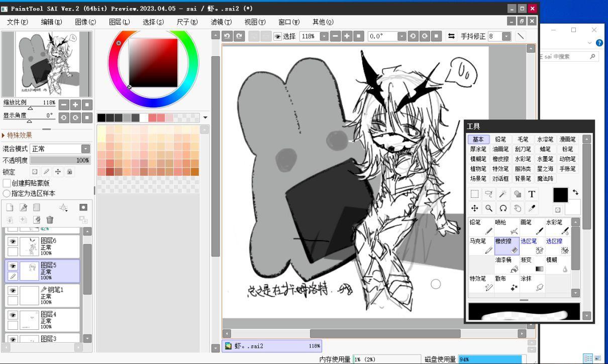Choose the 橡皮擦 eraser in brush grid

pos(507,246)
